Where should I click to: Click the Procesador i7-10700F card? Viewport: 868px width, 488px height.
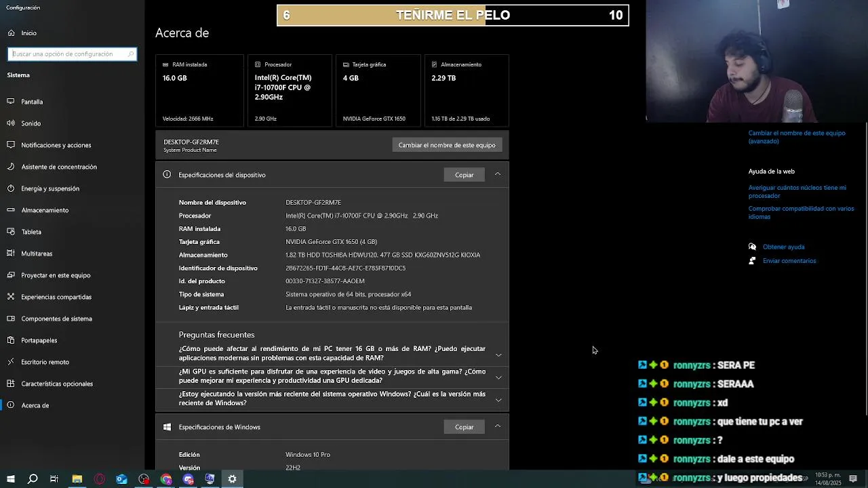click(x=290, y=90)
